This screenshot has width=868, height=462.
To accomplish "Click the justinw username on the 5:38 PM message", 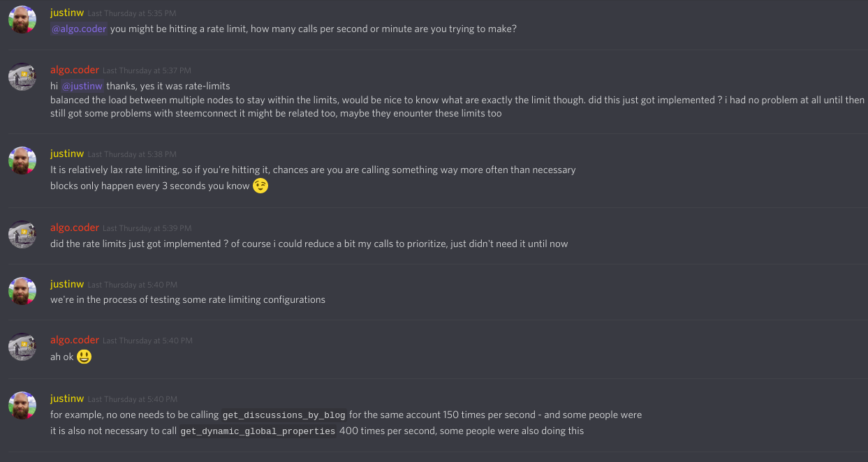I will coord(67,154).
